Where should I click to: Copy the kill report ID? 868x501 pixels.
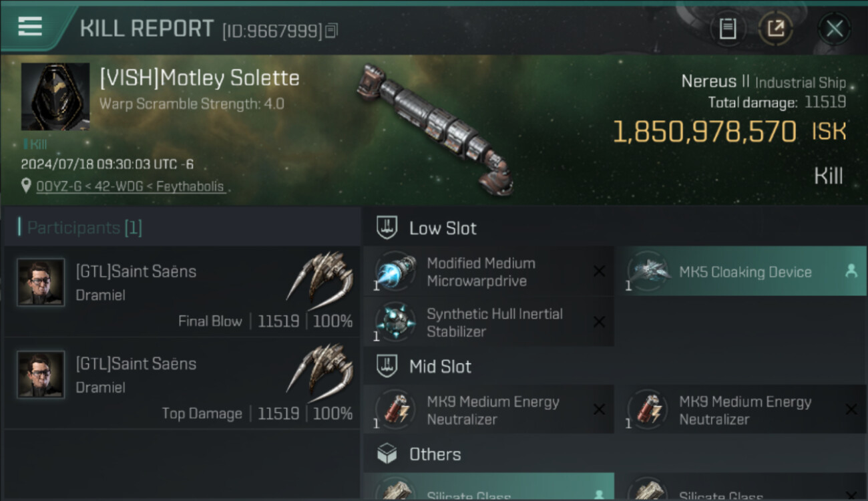(x=332, y=30)
